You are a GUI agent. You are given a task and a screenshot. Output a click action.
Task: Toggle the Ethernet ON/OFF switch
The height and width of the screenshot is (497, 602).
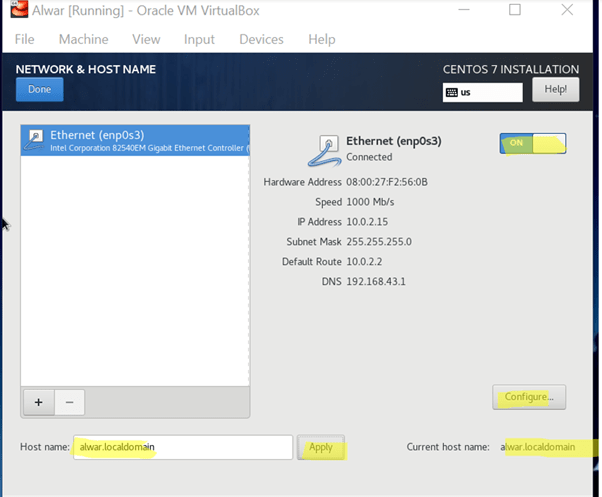point(532,143)
